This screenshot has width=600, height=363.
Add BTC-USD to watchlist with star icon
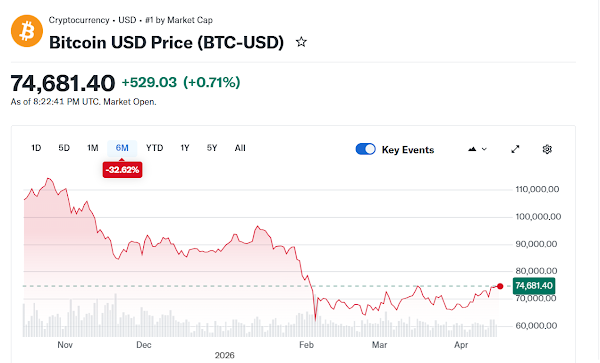click(x=301, y=42)
